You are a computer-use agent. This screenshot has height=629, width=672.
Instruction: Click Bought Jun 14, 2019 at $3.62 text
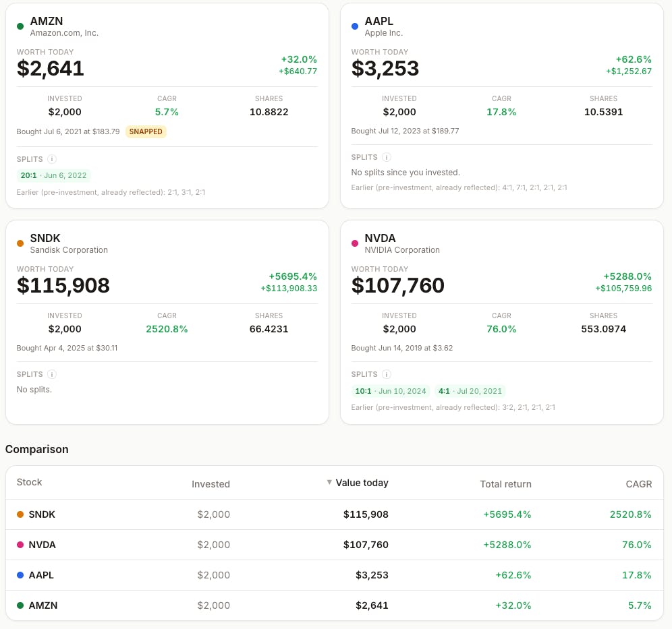pyautogui.click(x=402, y=348)
